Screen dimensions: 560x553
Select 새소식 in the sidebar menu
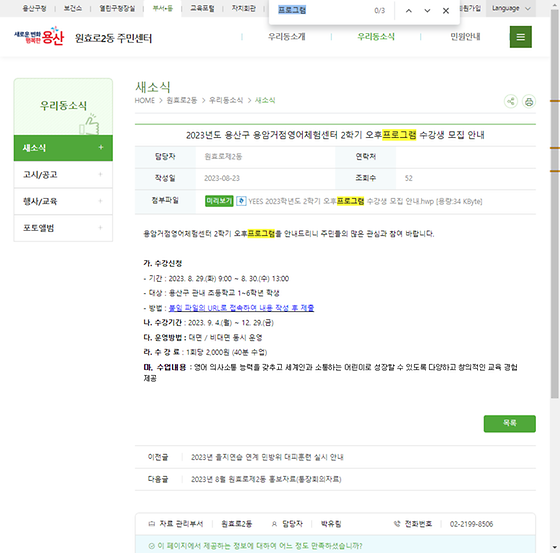63,148
